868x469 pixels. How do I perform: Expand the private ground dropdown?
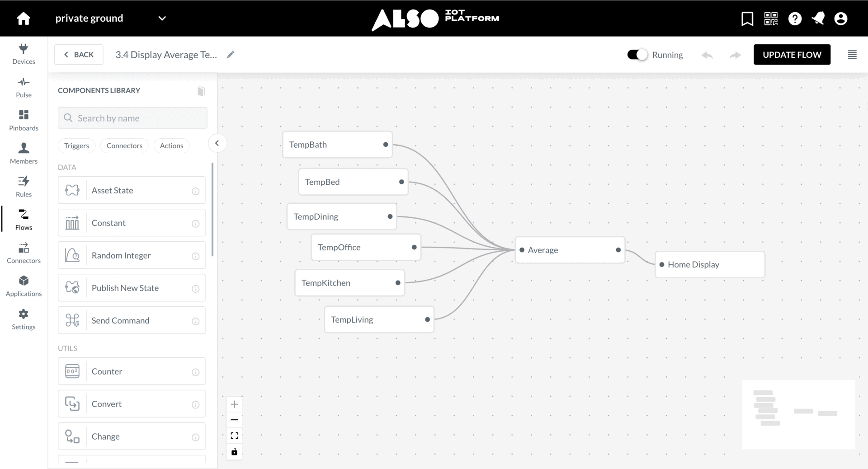click(162, 19)
